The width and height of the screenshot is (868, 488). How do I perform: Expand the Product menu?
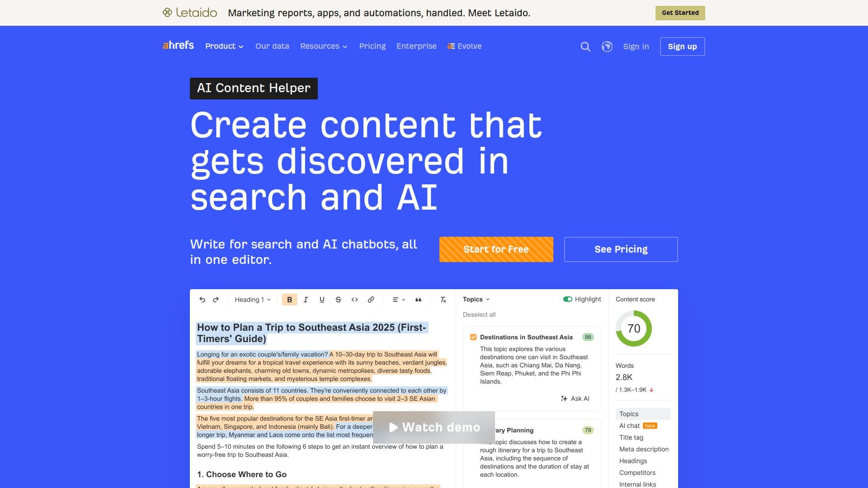(224, 46)
